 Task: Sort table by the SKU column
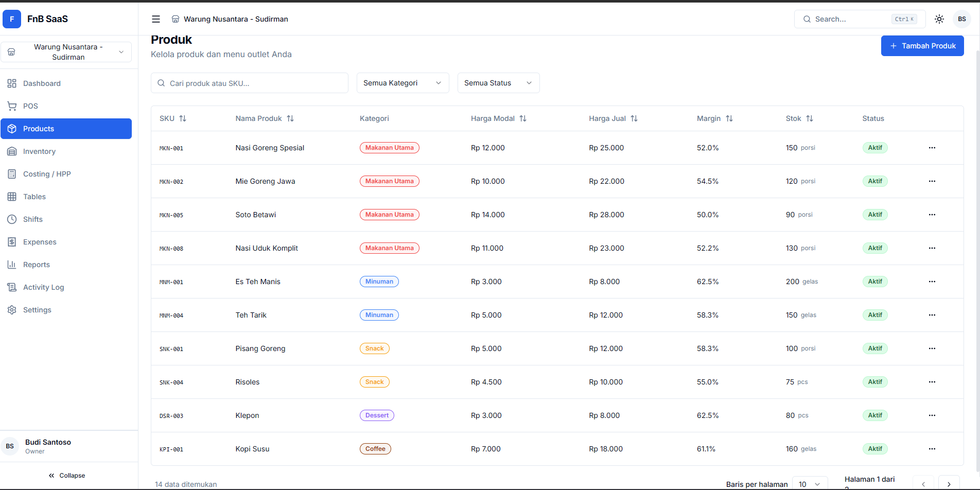tap(173, 118)
